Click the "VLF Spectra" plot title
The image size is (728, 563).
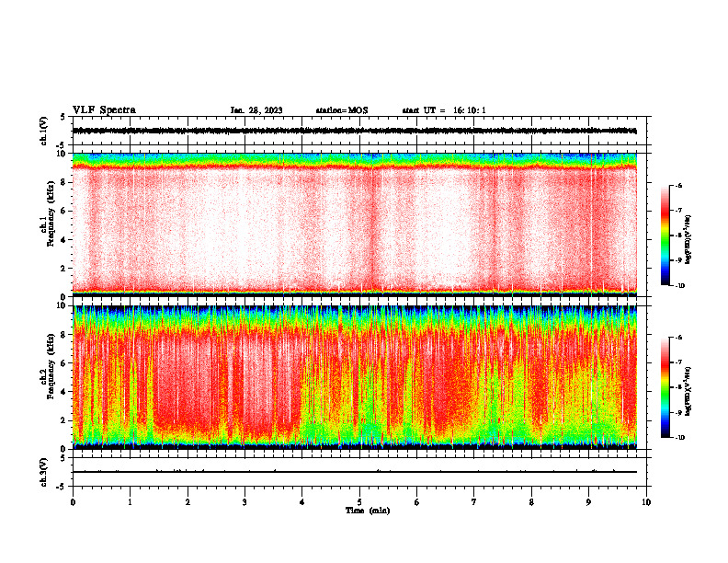pos(104,110)
